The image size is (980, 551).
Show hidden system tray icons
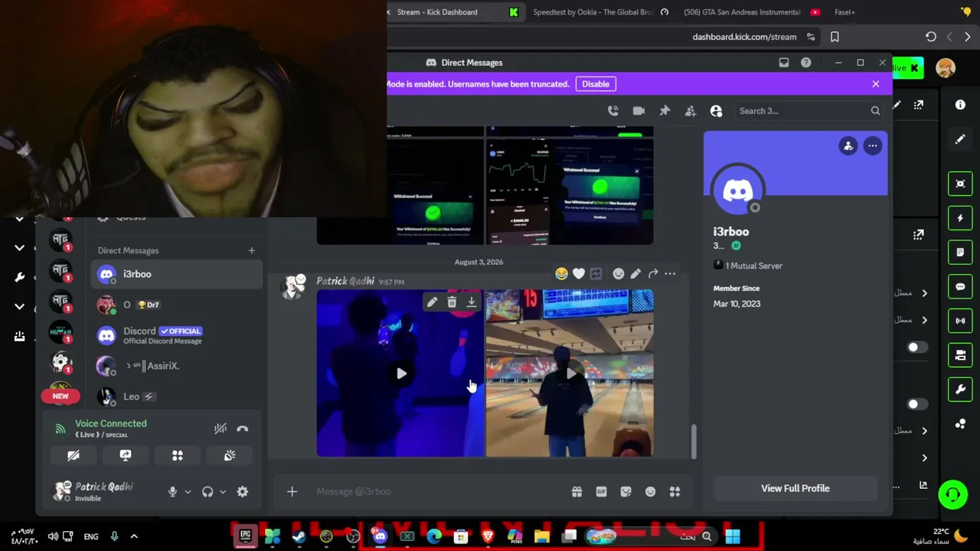tap(133, 536)
